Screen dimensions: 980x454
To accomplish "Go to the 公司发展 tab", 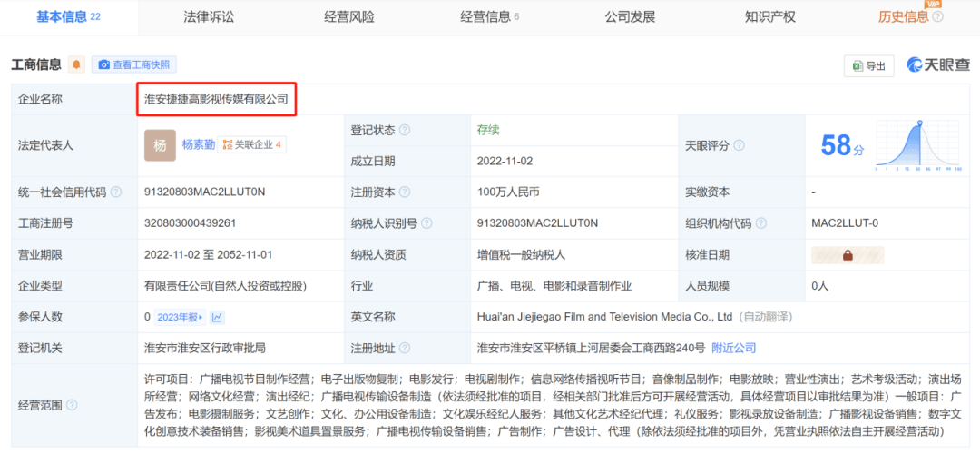I will [630, 17].
